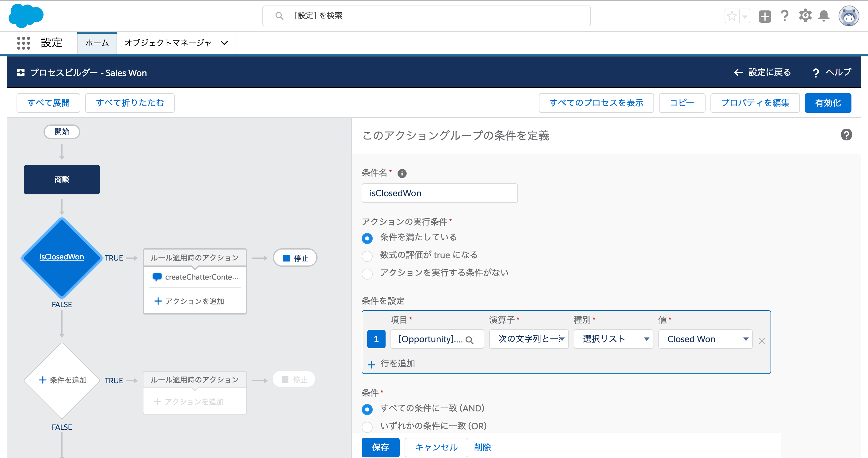Select いずれかの条件に一致 (OR) radio
868x458 pixels.
367,427
